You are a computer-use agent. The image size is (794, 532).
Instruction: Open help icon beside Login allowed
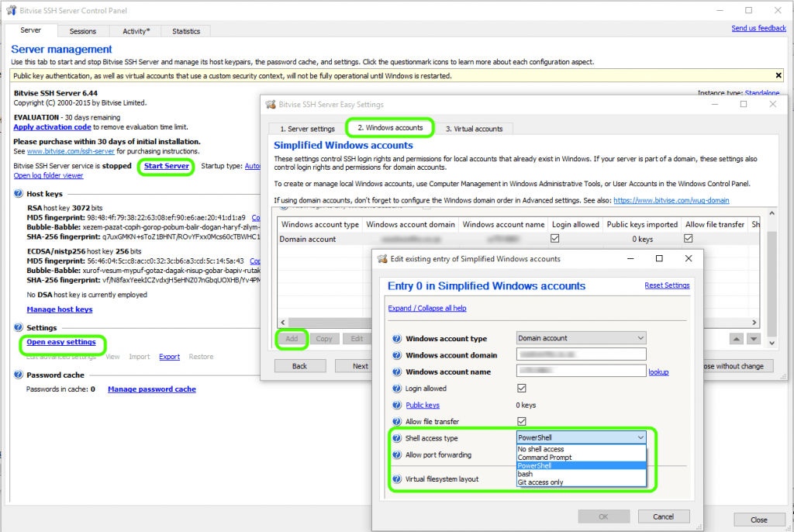click(x=397, y=389)
